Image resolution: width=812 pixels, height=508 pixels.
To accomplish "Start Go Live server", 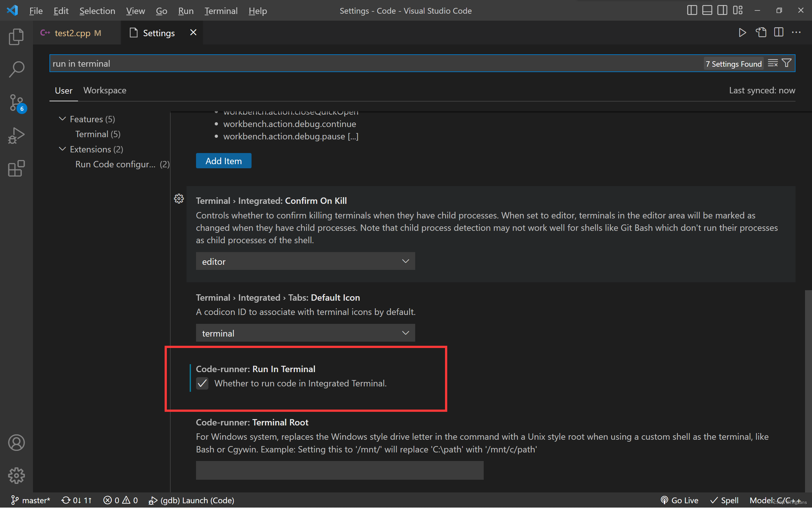I will click(x=679, y=500).
